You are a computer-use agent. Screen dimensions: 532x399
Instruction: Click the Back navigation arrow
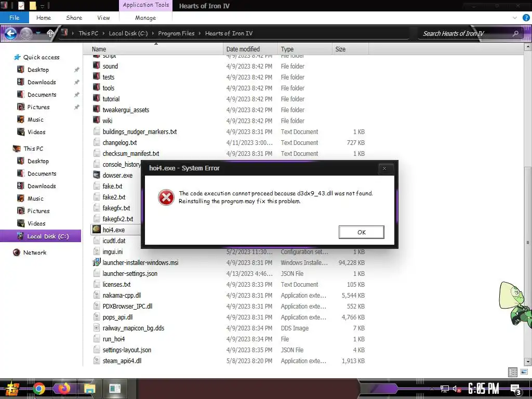click(10, 33)
